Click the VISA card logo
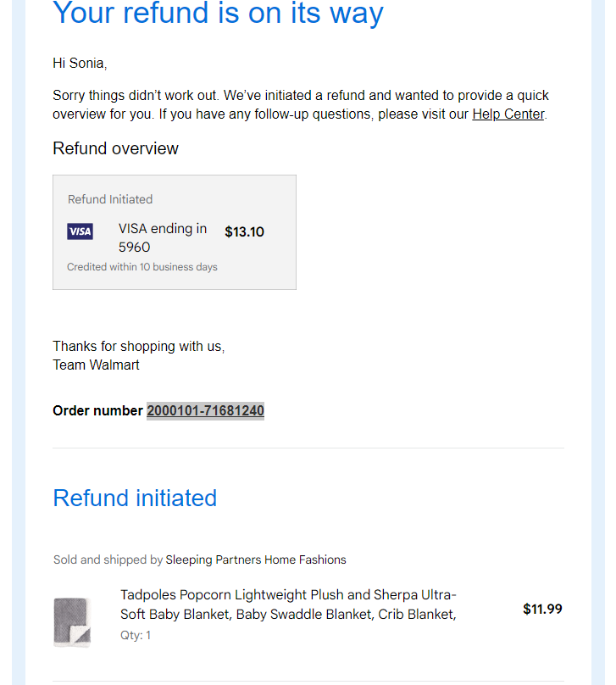Image resolution: width=616 pixels, height=685 pixels. coord(80,231)
